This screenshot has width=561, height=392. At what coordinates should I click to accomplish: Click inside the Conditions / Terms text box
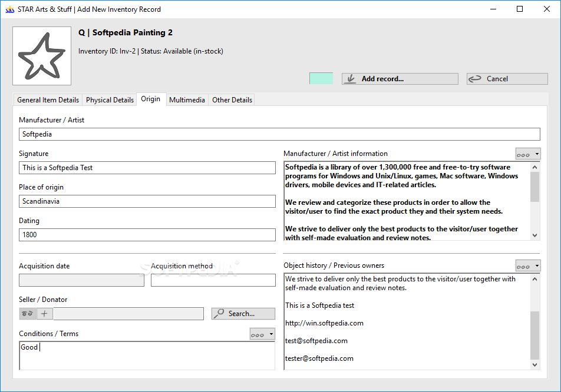coord(147,356)
